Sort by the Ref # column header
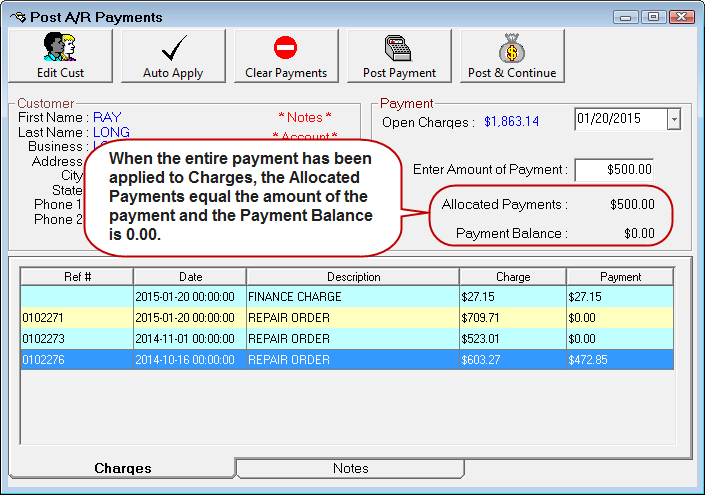 pyautogui.click(x=76, y=277)
